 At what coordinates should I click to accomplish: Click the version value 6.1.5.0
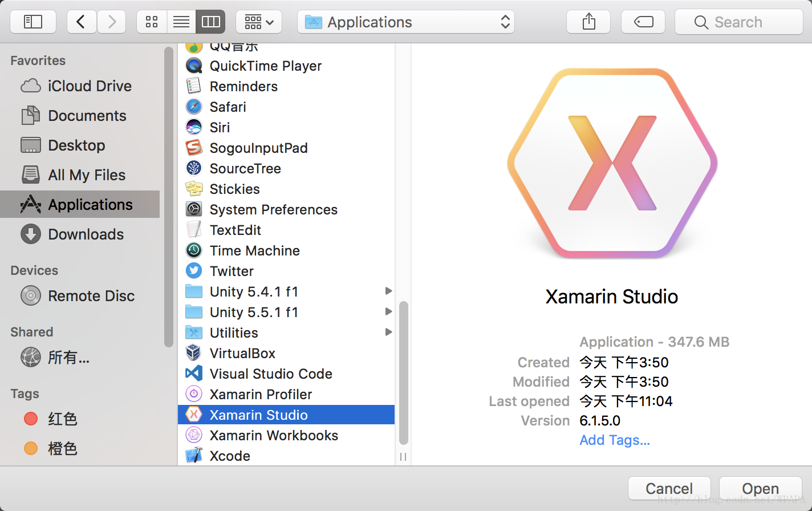[x=600, y=421]
